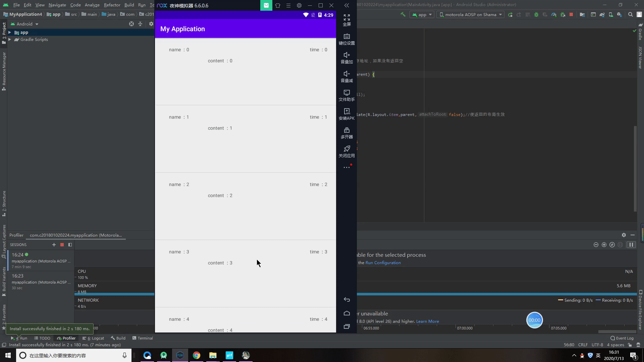
Task: Pause live profiler data with the pause toggle
Action: click(631, 245)
